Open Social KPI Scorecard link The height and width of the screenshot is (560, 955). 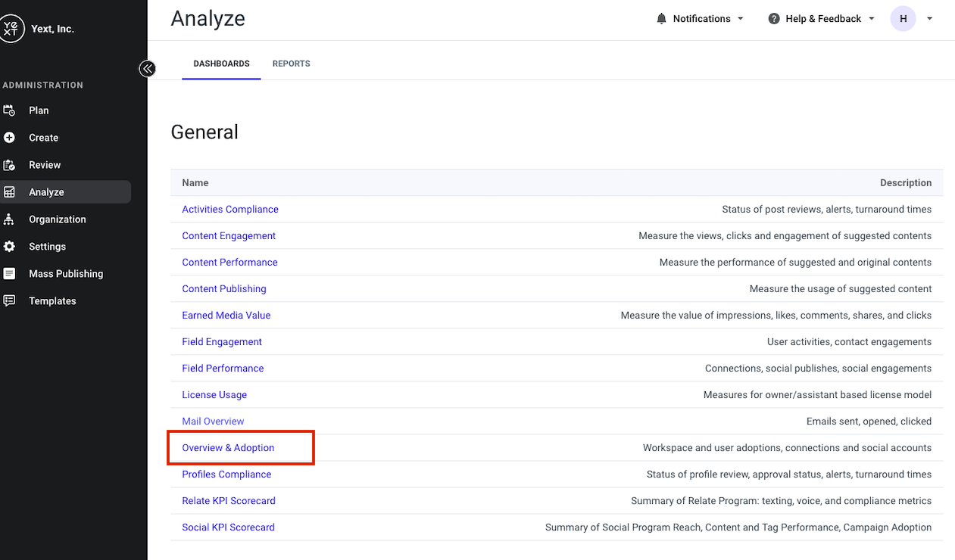click(229, 527)
